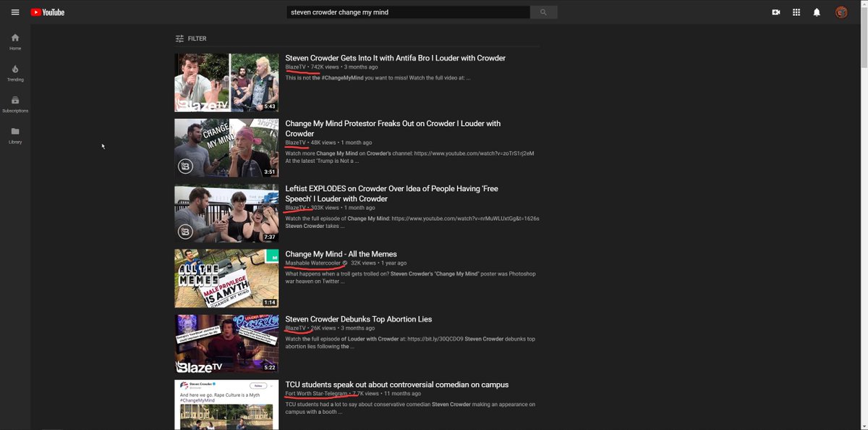The width and height of the screenshot is (868, 430).
Task: Open BlazeTV channel under Debunks Abortion Lies video
Action: coord(295,328)
